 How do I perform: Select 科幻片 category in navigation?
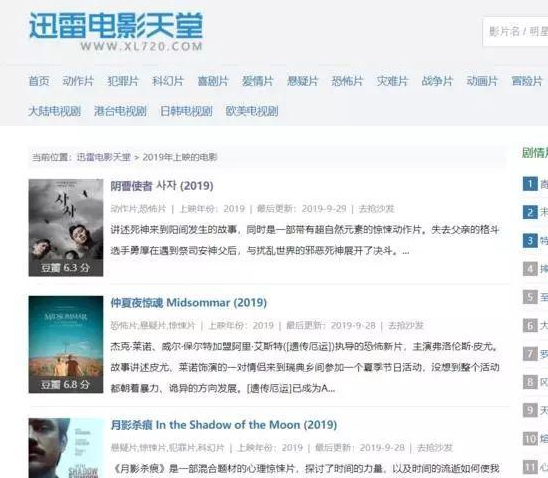click(x=168, y=81)
